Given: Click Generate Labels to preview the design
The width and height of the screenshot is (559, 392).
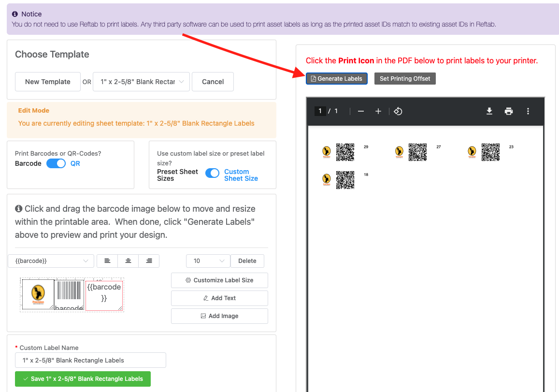Looking at the screenshot, I should point(337,78).
